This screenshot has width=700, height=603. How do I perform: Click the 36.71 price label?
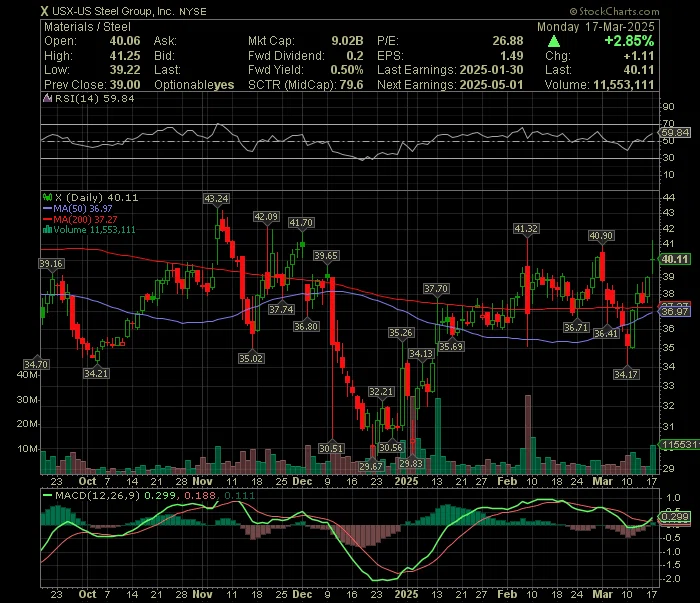tap(576, 328)
